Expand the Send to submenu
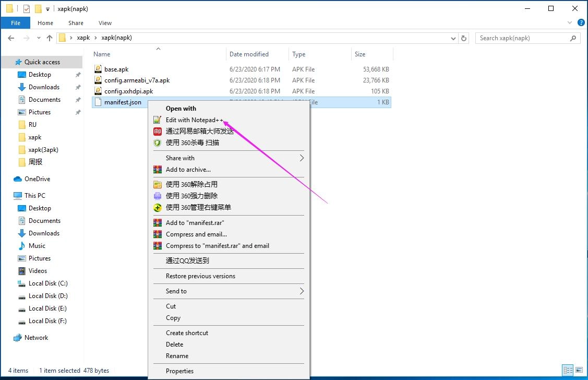Screen dimensions: 588x380 pyautogui.click(x=176, y=291)
